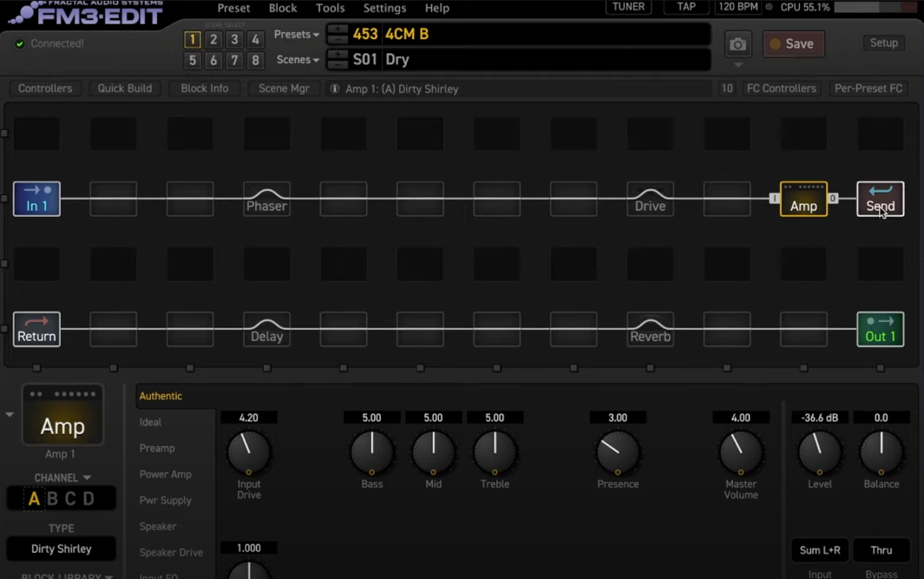Click the Presence knob
Viewport: 924px width, 579px height.
618,452
